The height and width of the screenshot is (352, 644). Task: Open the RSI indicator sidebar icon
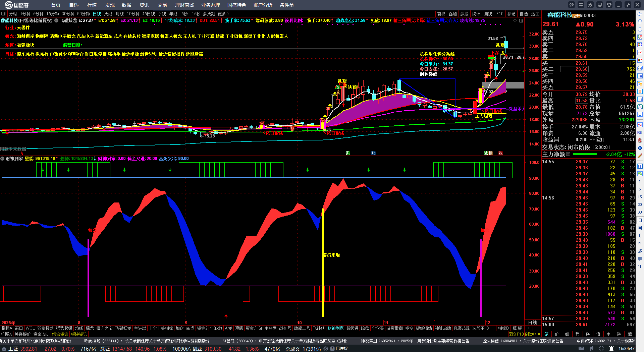click(x=640, y=132)
